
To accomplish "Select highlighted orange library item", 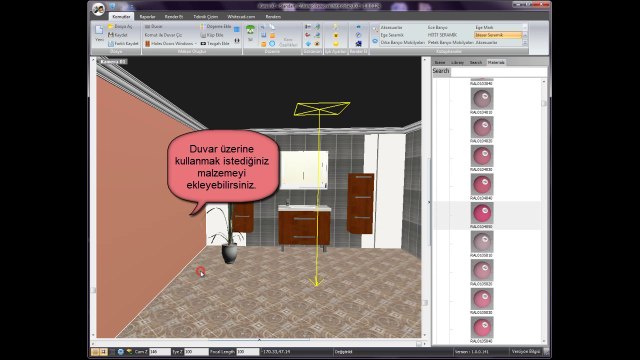I will point(498,35).
